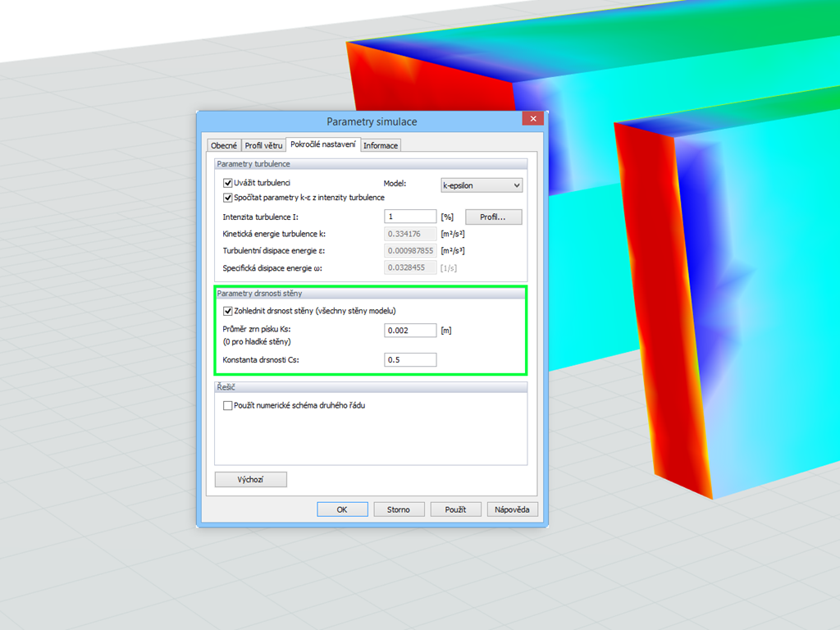Apply changes using the Použít button

pyautogui.click(x=455, y=509)
